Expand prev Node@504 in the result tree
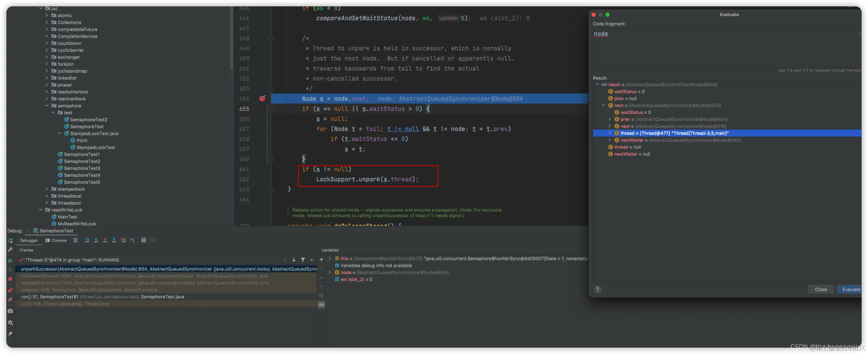The image size is (868, 354). point(610,119)
